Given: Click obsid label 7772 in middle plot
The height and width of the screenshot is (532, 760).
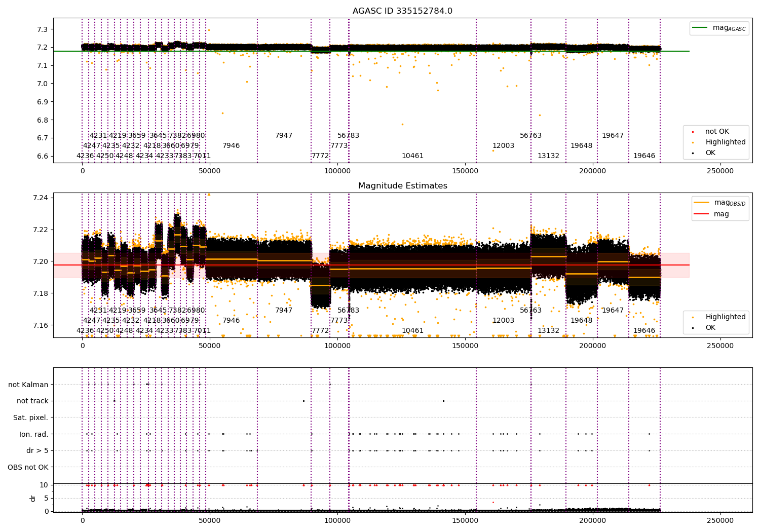Looking at the screenshot, I should (320, 331).
